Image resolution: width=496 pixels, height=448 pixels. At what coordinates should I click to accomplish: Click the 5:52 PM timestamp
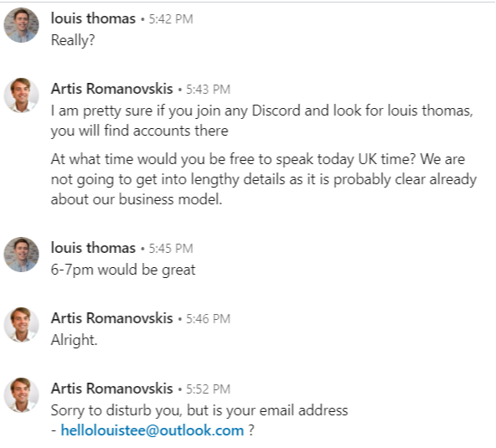(x=208, y=389)
